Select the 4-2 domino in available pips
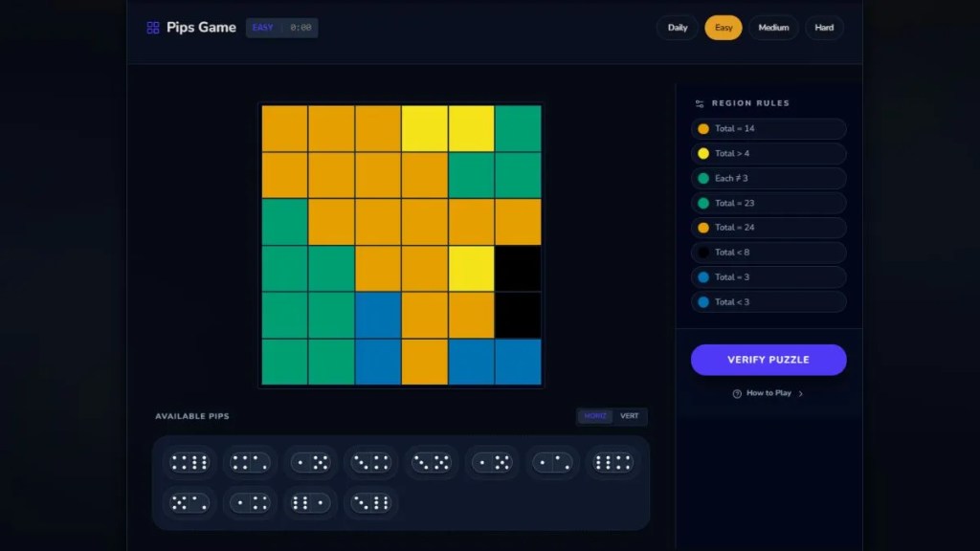The width and height of the screenshot is (980, 551). click(250, 463)
